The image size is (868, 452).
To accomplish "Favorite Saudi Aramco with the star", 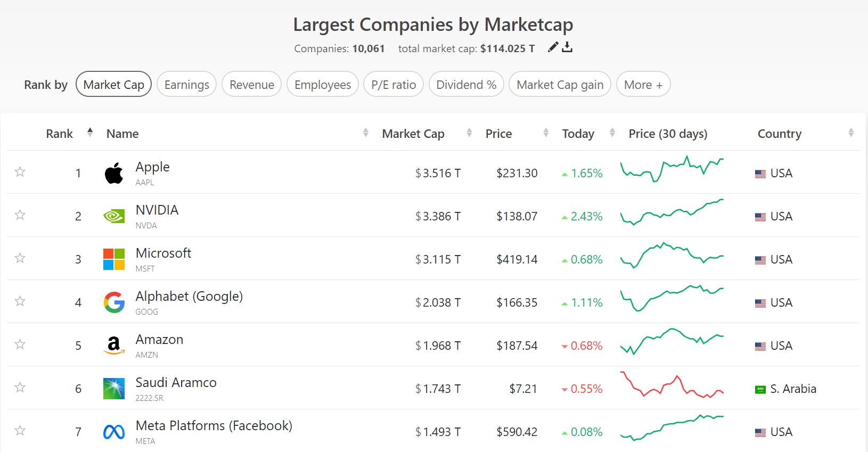I will (x=20, y=387).
